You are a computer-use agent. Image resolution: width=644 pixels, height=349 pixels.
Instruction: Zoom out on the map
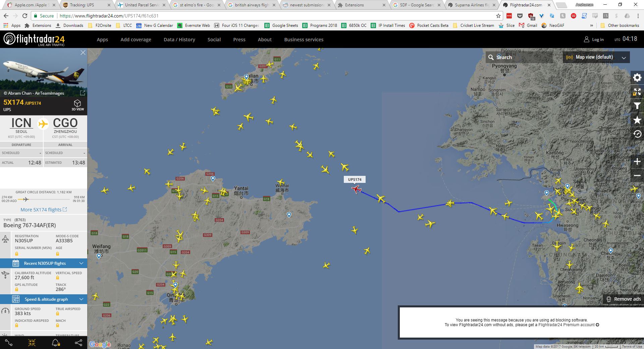pos(637,176)
